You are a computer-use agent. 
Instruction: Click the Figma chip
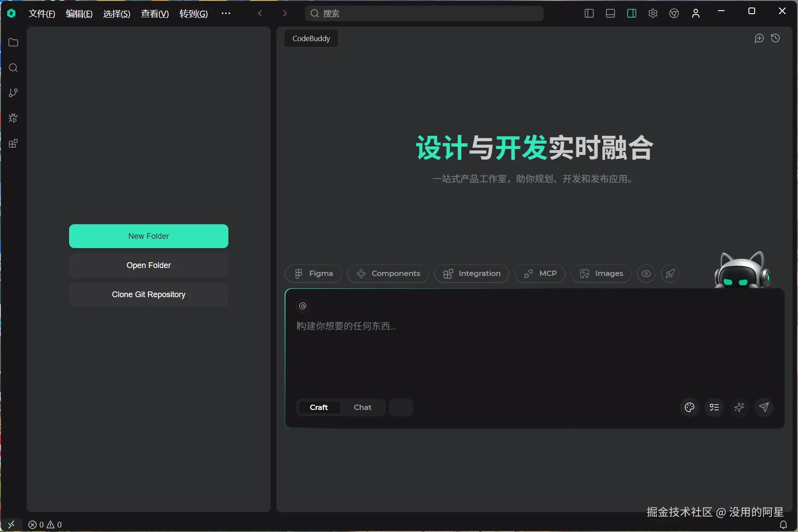[x=313, y=274]
